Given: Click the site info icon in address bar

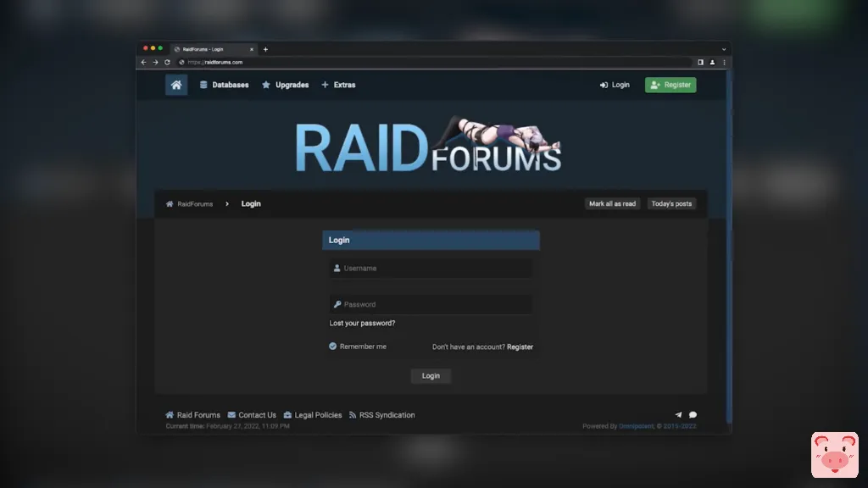Looking at the screenshot, I should pyautogui.click(x=181, y=63).
